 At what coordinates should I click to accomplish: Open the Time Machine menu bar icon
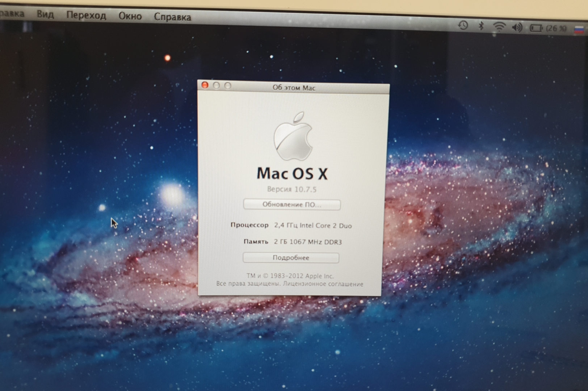pos(463,25)
